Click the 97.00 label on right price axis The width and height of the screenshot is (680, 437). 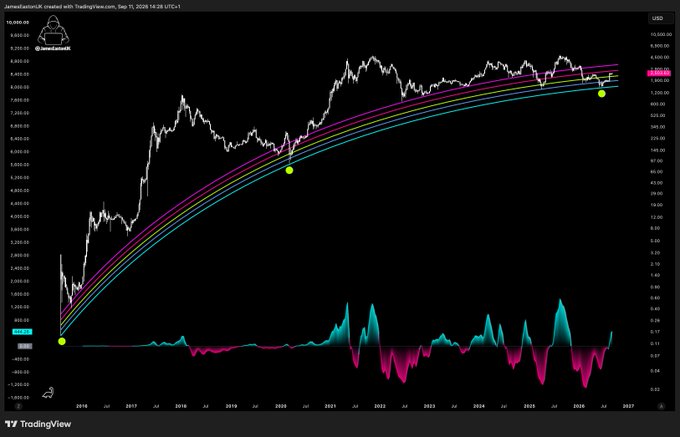tap(659, 160)
